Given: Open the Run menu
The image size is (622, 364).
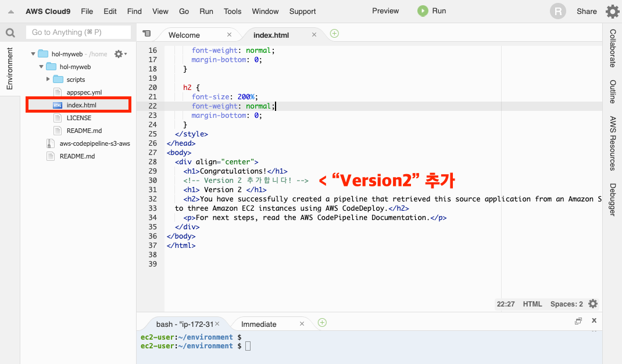Looking at the screenshot, I should 206,12.
